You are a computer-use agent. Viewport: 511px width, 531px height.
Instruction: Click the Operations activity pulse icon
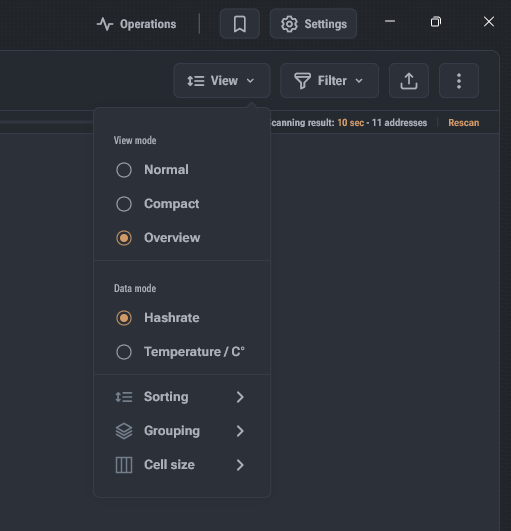105,24
